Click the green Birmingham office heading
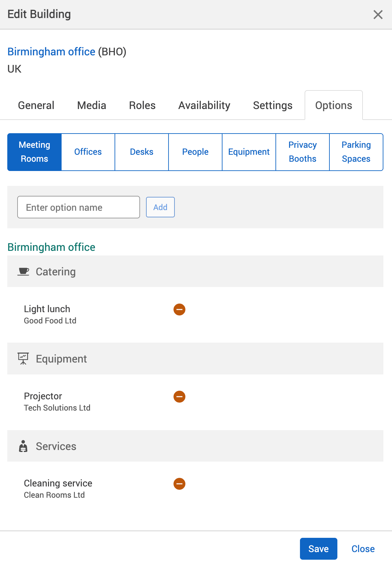 coord(51,247)
